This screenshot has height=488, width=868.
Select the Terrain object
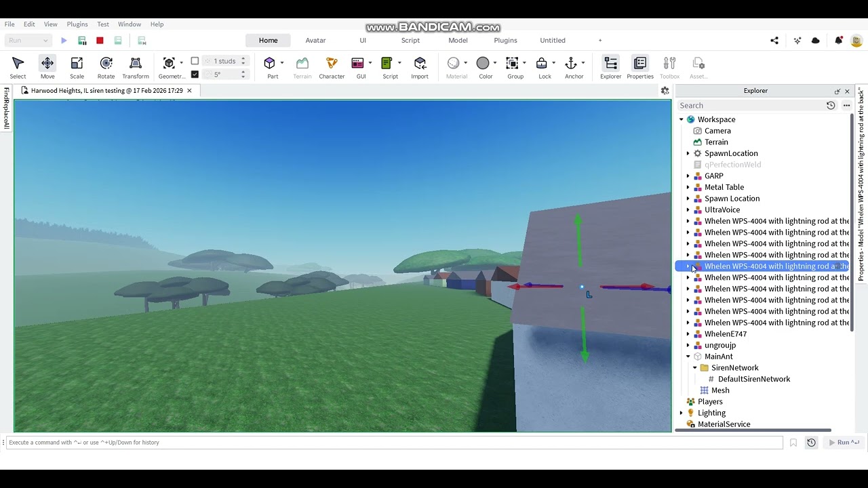coord(716,142)
